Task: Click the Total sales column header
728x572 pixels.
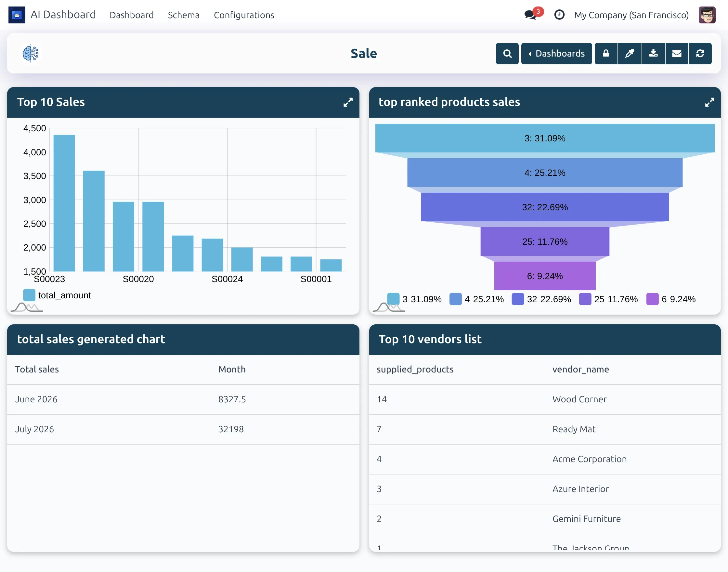Action: click(x=37, y=369)
